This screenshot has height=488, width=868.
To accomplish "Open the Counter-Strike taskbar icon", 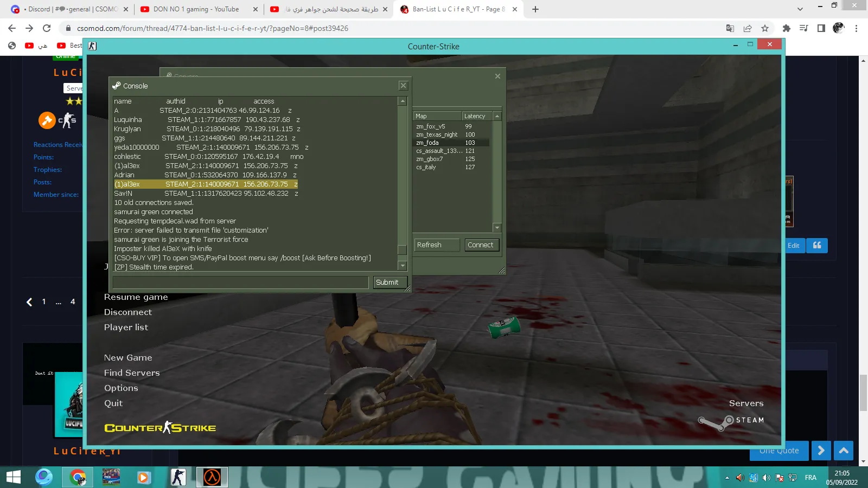I will [178, 477].
